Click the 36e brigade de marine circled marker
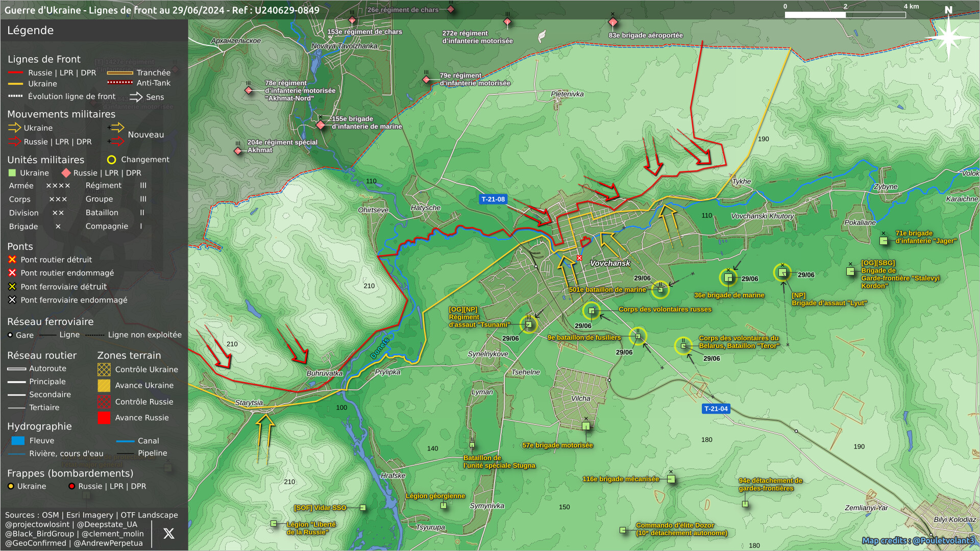 click(x=728, y=278)
